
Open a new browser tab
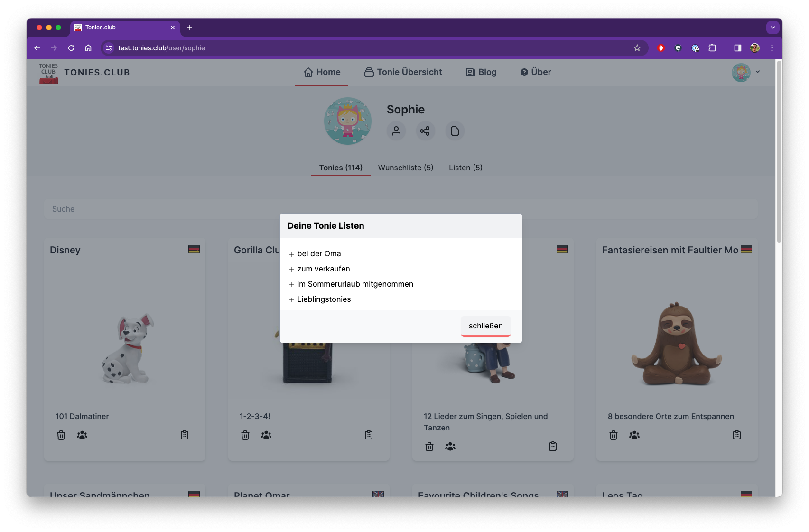pos(190,28)
